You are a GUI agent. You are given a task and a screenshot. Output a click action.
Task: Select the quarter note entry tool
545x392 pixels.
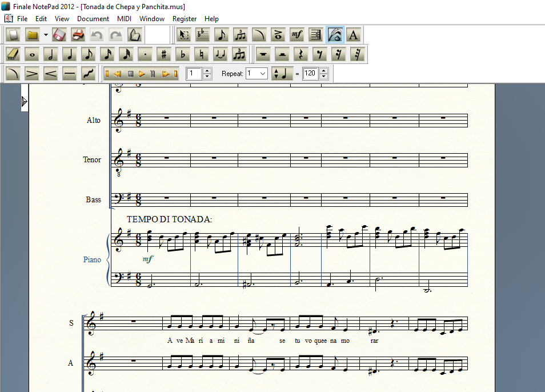tap(69, 54)
